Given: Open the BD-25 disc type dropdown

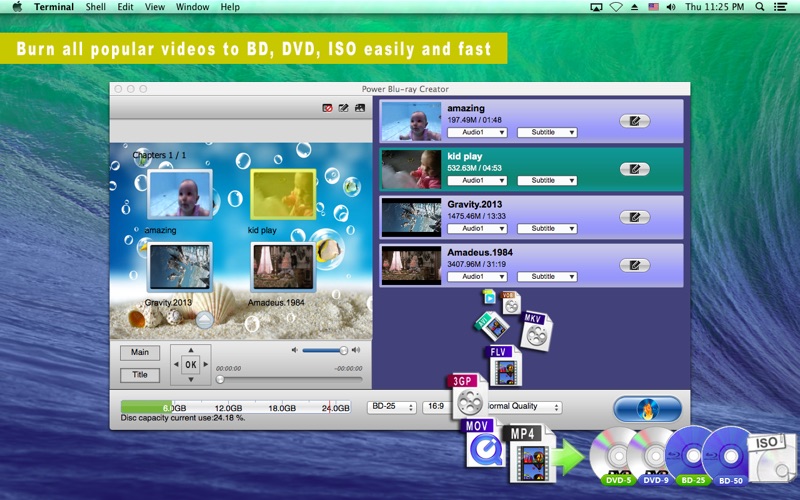Looking at the screenshot, I should coord(392,407).
